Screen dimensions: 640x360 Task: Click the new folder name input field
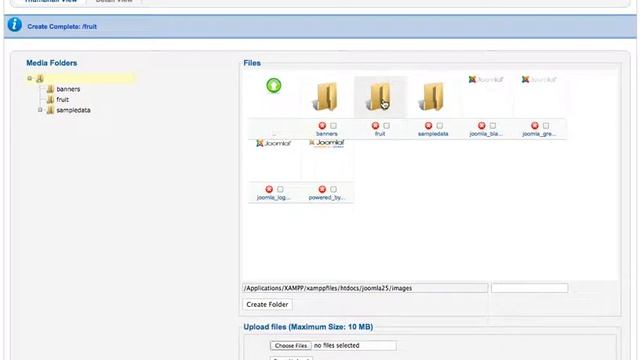point(529,288)
